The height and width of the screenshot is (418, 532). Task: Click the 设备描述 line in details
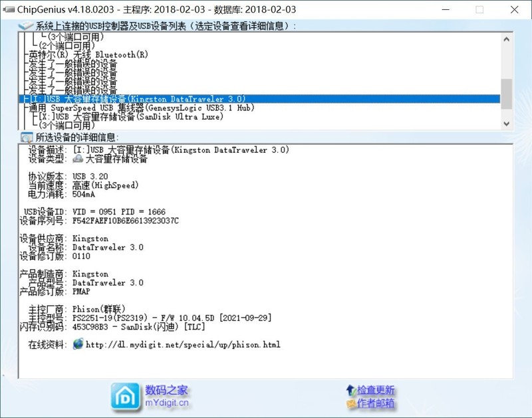point(159,150)
